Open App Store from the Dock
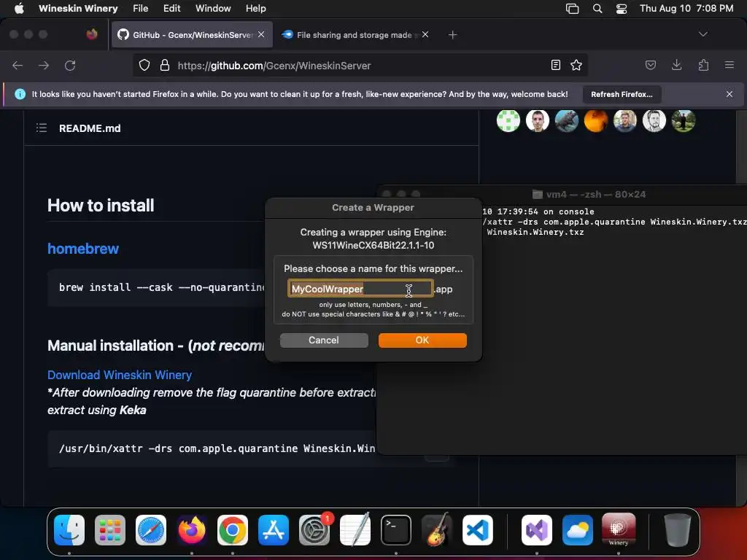The image size is (747, 560). tap(274, 530)
